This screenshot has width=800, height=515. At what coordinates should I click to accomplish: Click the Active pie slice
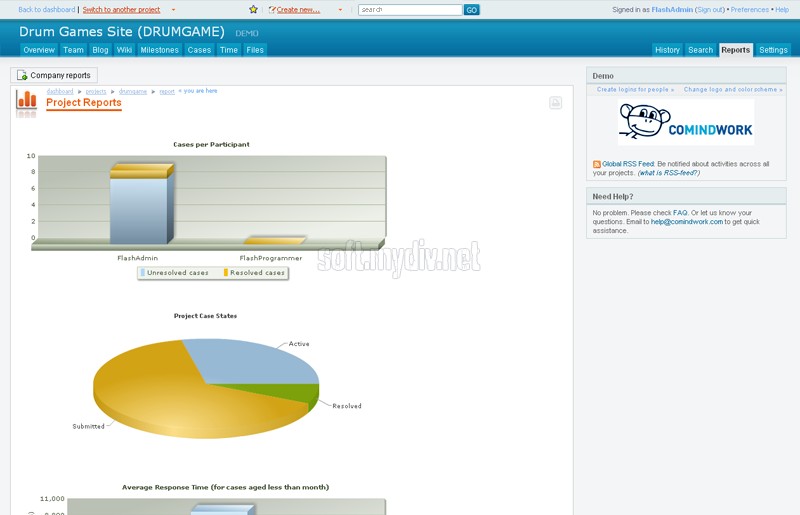point(255,361)
